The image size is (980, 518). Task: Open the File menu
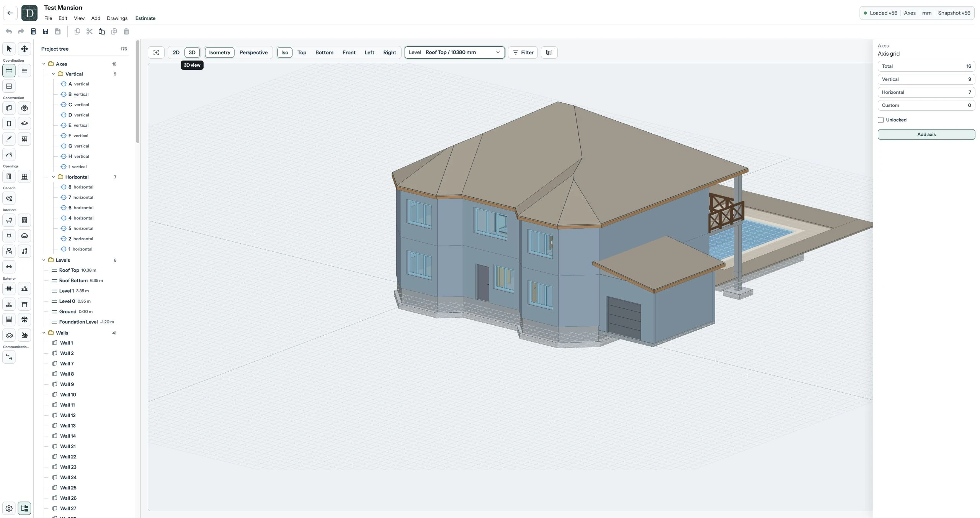pos(48,18)
